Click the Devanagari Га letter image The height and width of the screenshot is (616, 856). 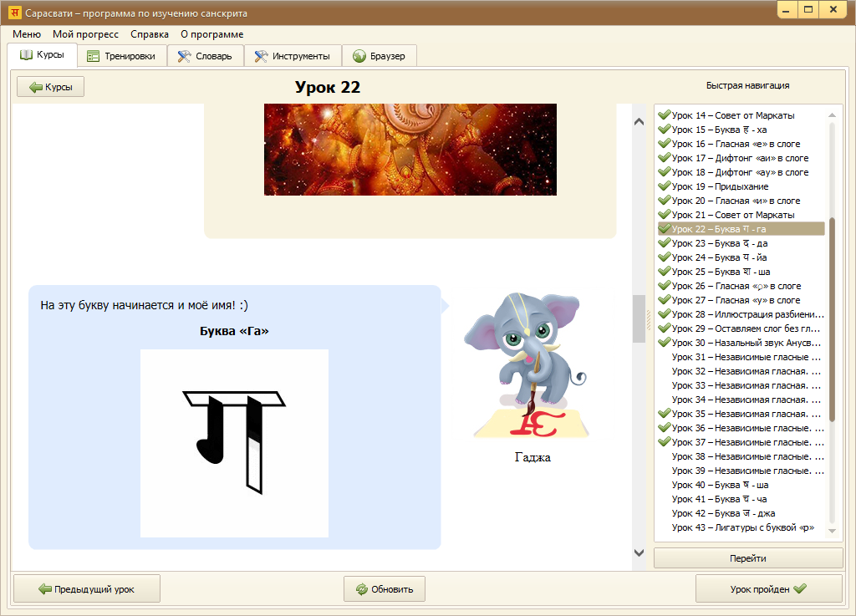(x=234, y=443)
